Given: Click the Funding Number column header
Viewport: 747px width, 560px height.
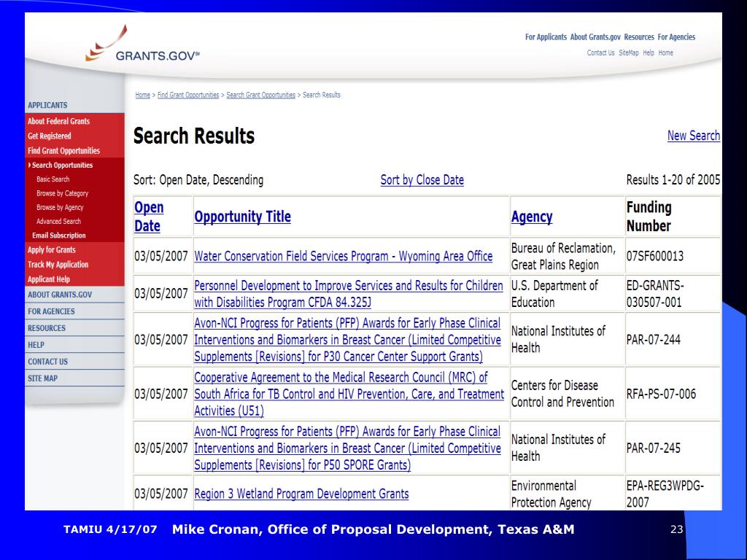Looking at the screenshot, I should click(649, 217).
